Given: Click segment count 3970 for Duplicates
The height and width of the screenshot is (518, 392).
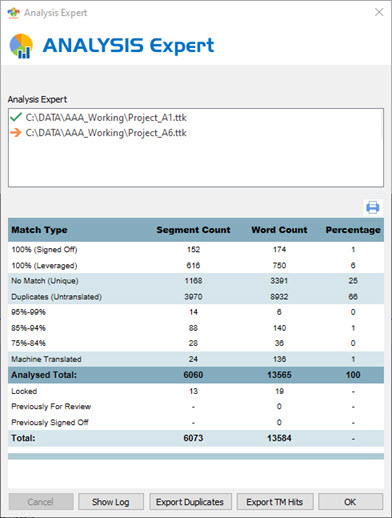Looking at the screenshot, I should (193, 297).
